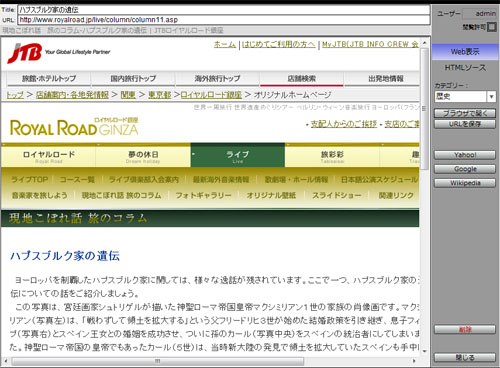This screenshot has height=368, width=500.
Task: Open the 支配人からのご挨拶 link
Action: [x=344, y=124]
